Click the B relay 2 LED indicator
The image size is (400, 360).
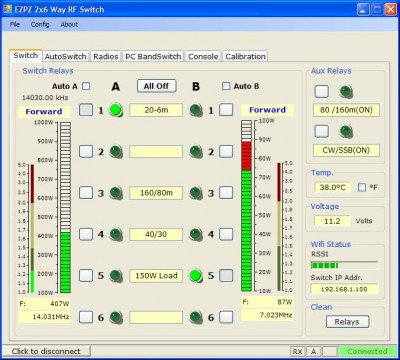[196, 152]
